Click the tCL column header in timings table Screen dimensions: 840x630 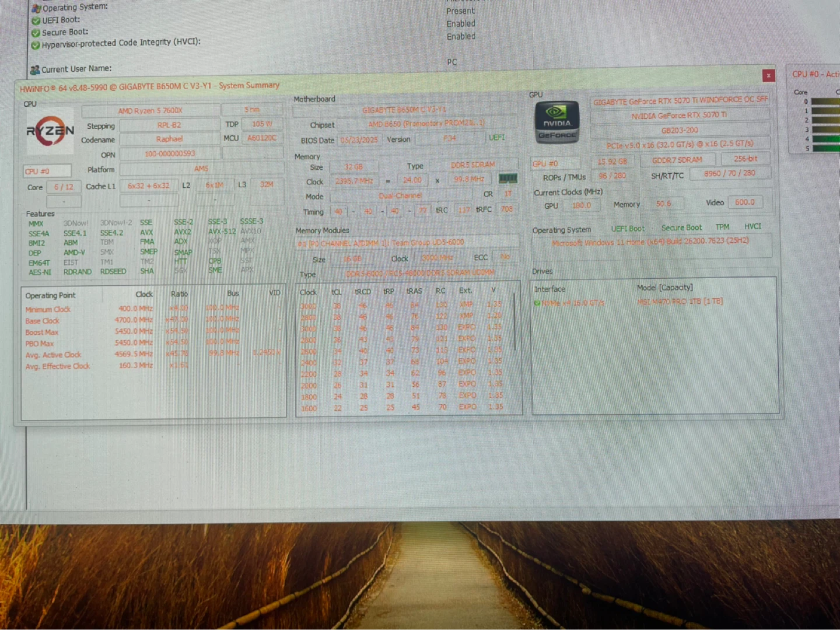coord(337,292)
